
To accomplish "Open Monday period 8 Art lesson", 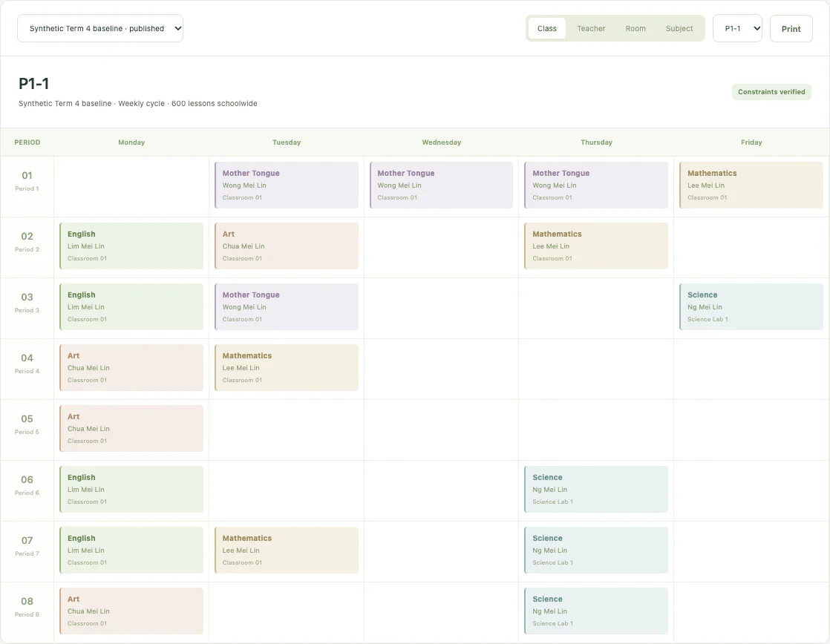I will (131, 611).
